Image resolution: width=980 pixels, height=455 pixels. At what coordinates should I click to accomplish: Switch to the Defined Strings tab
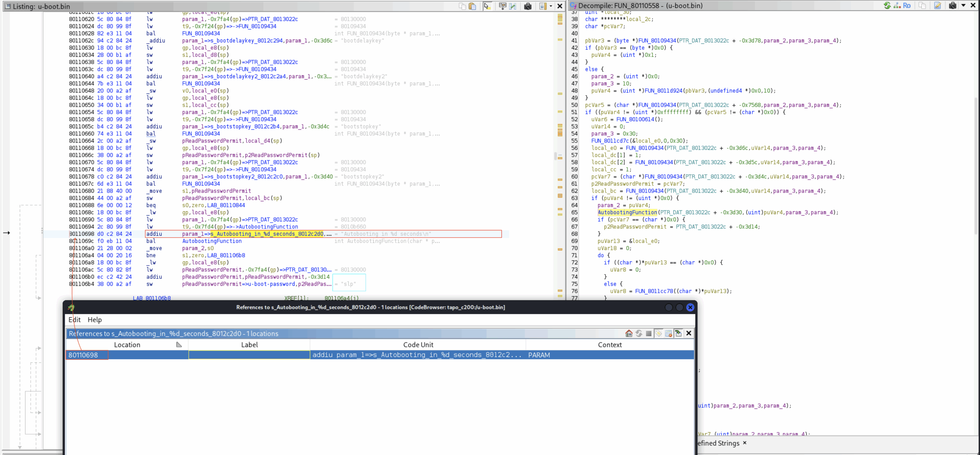719,443
